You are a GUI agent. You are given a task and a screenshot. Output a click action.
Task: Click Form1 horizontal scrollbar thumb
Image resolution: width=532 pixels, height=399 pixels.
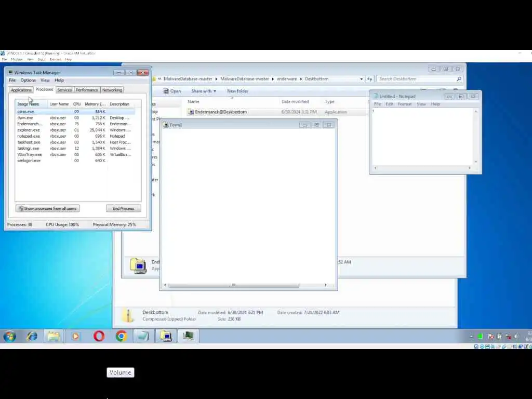233,285
